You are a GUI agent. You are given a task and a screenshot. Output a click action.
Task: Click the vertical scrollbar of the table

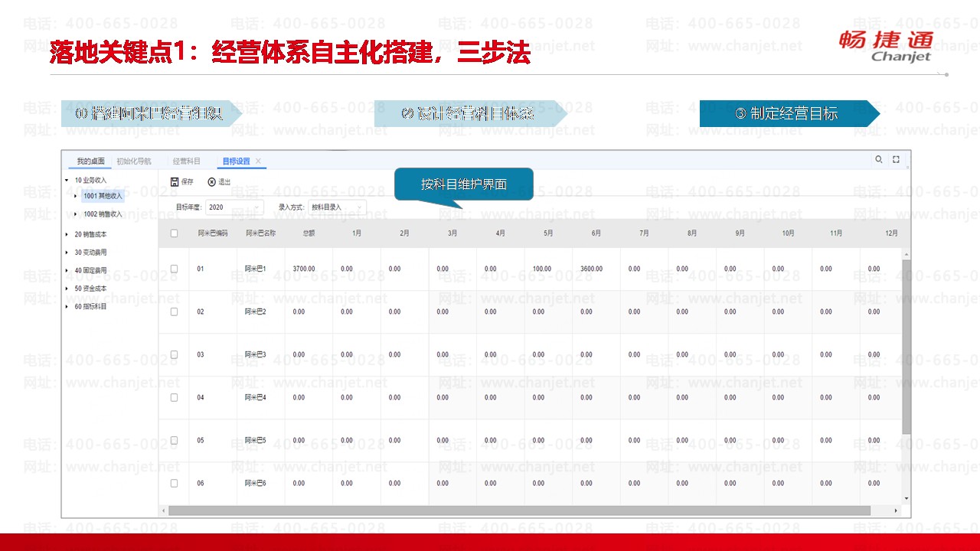point(906,346)
